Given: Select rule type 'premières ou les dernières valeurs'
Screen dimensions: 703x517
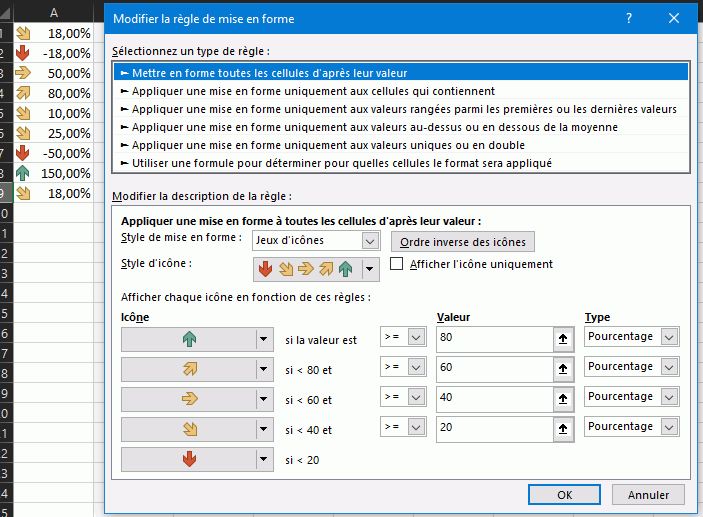Looking at the screenshot, I should (400, 109).
